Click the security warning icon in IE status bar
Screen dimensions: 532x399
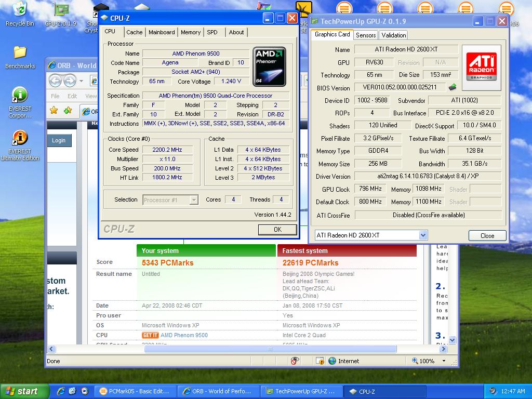point(320,361)
